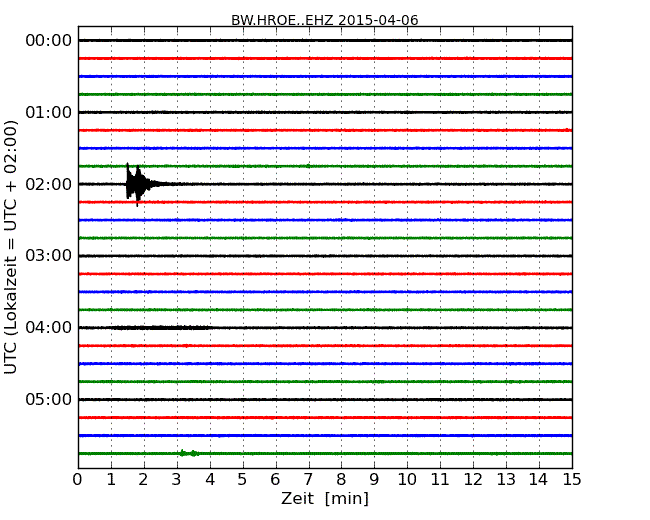Click the x-axis tick label 2
The width and height of the screenshot is (650, 520).
143,479
